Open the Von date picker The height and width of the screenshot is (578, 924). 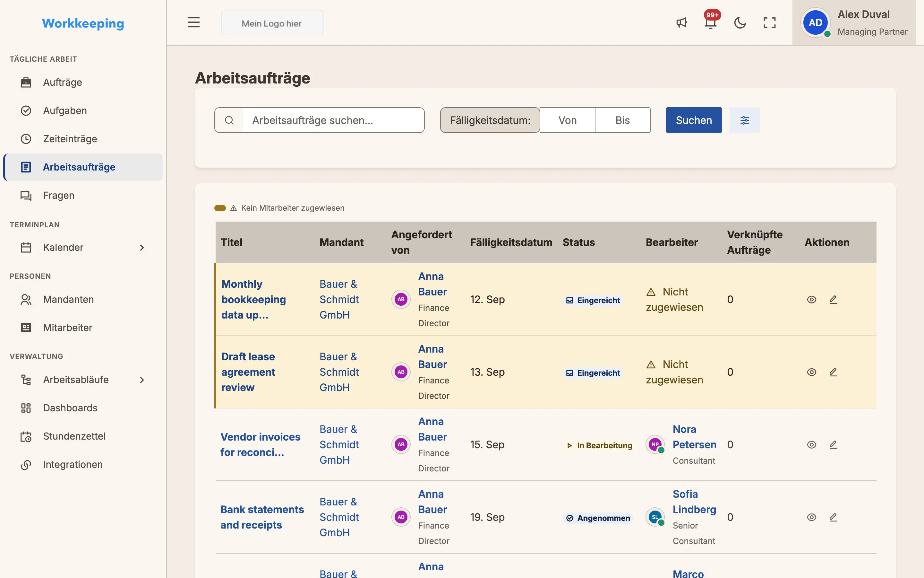coord(567,120)
